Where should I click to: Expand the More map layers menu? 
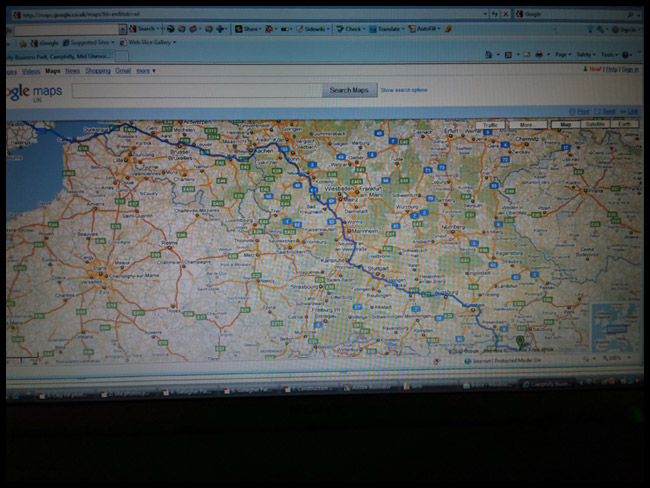click(527, 124)
